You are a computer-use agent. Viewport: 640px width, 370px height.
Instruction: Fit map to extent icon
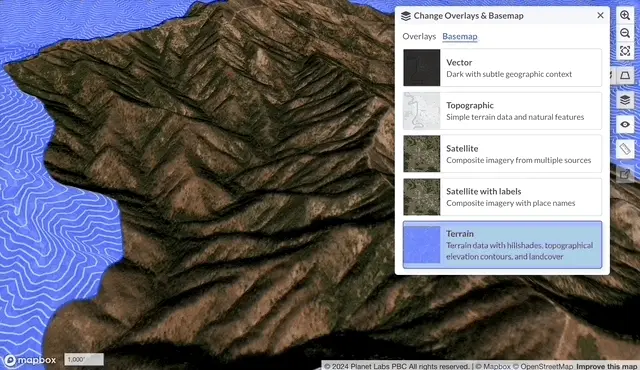625,51
